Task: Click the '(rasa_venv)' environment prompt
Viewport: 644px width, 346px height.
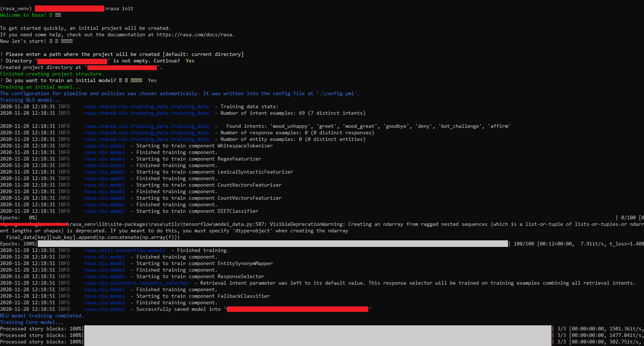Action: click(x=16, y=9)
